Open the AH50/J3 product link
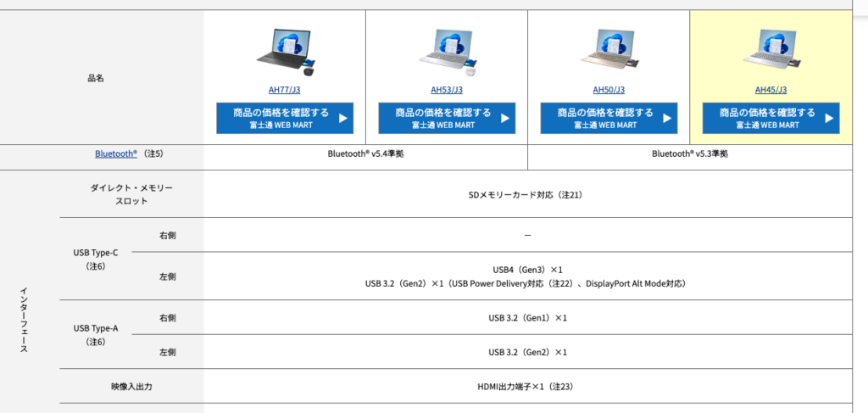Screen dimensions: 868x413 coord(609,90)
